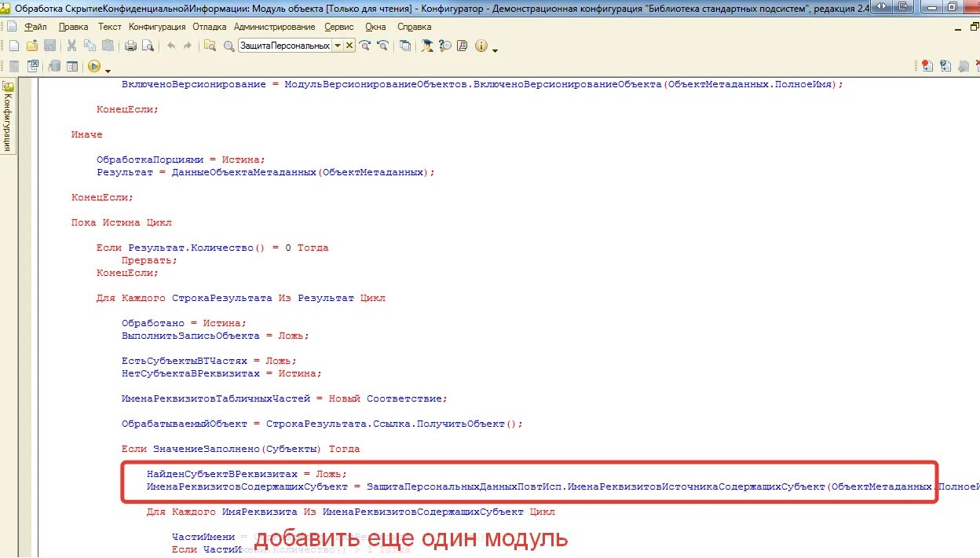Click line 'Обработано = Истина;'
The image size is (980, 558).
[184, 323]
